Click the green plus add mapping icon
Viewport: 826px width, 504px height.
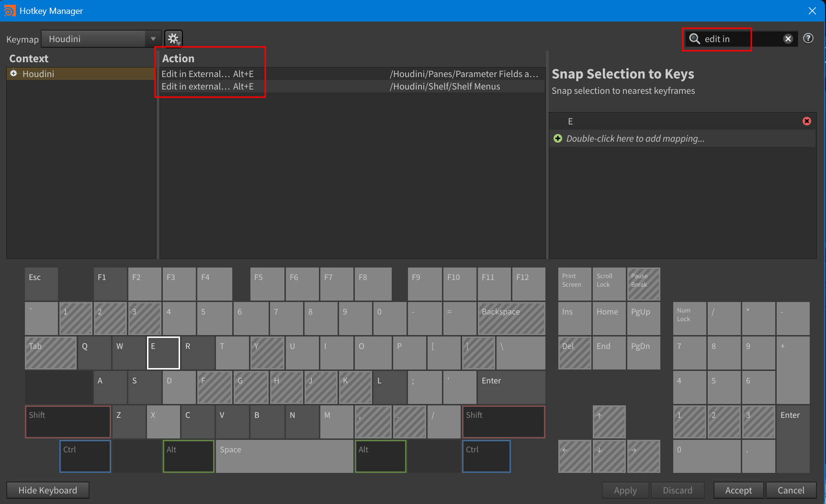tap(558, 138)
